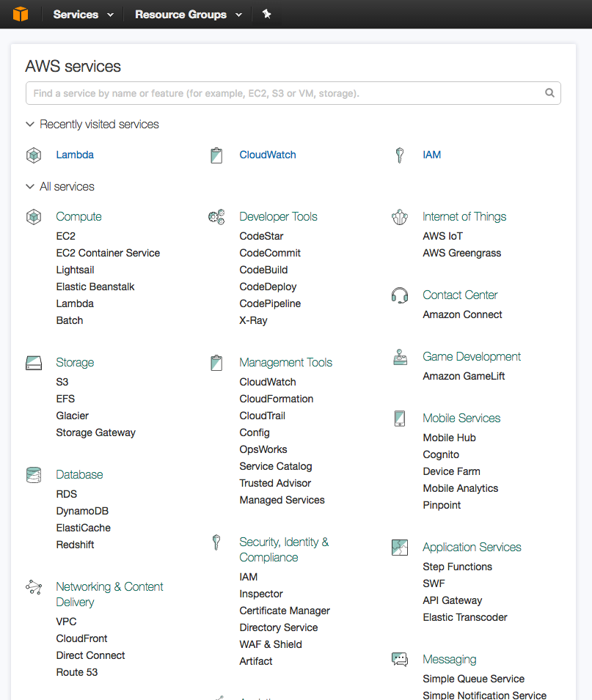Click the Database cylinder icon
This screenshot has height=700, width=592.
34,475
